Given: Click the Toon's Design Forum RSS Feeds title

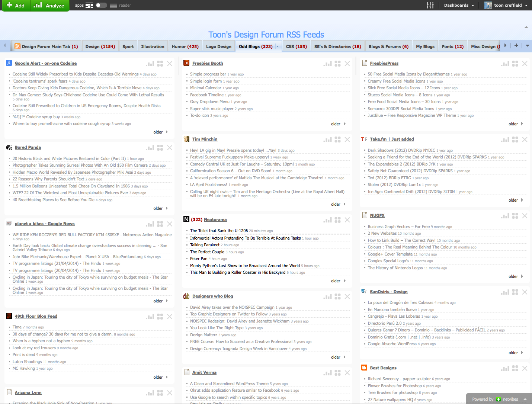Looking at the screenshot, I should point(266,35).
